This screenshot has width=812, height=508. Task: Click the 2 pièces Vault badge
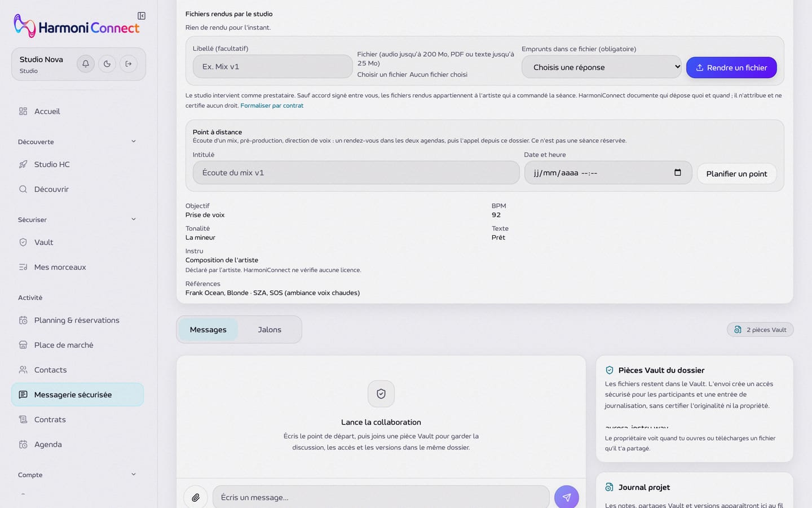coord(760,330)
